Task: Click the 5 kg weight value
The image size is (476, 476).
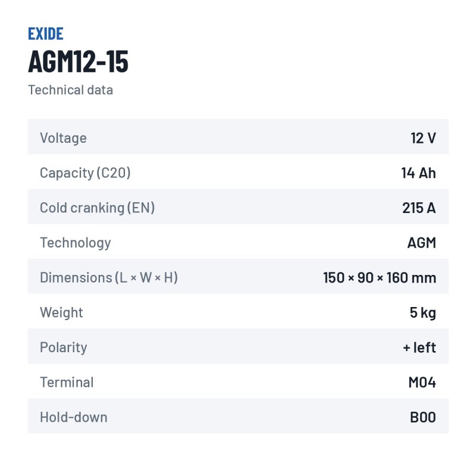Action: pos(423,313)
